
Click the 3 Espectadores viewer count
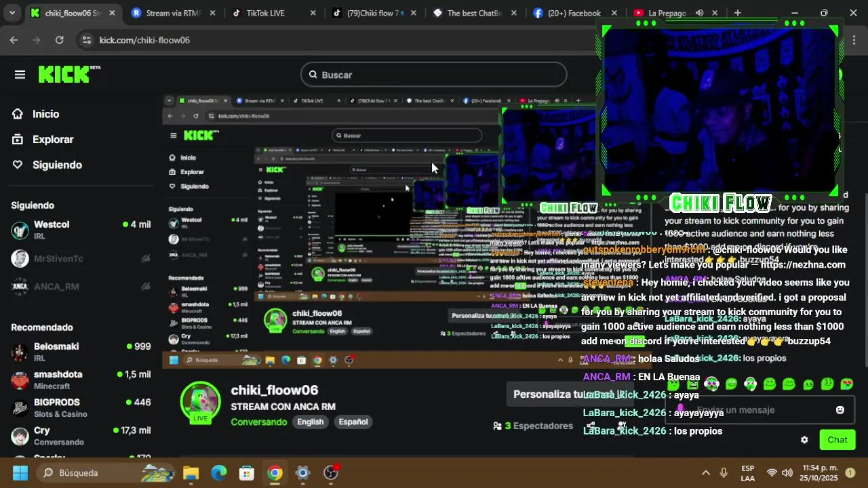pos(533,426)
